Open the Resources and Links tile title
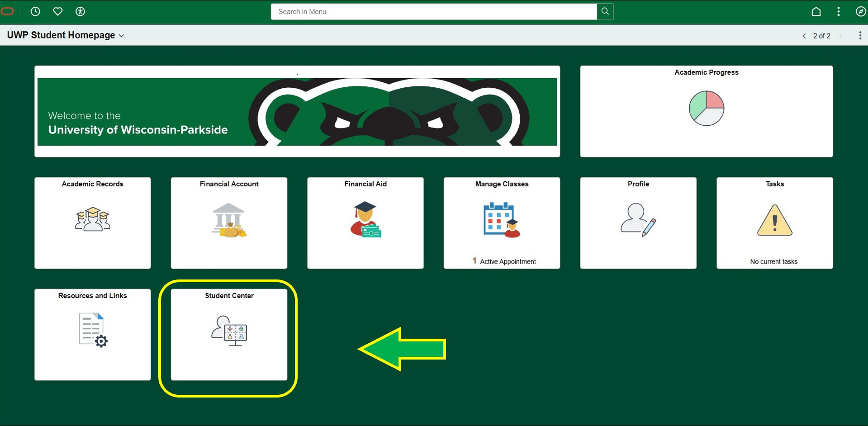868x426 pixels. tap(93, 296)
